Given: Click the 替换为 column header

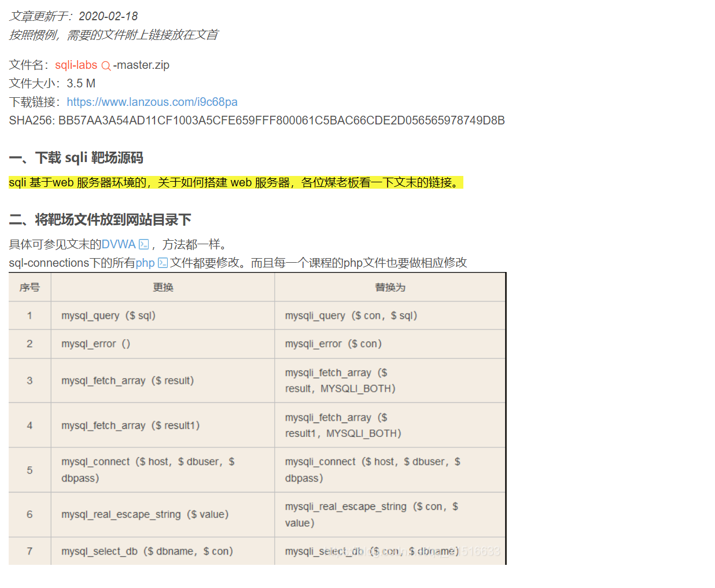Looking at the screenshot, I should click(390, 287).
